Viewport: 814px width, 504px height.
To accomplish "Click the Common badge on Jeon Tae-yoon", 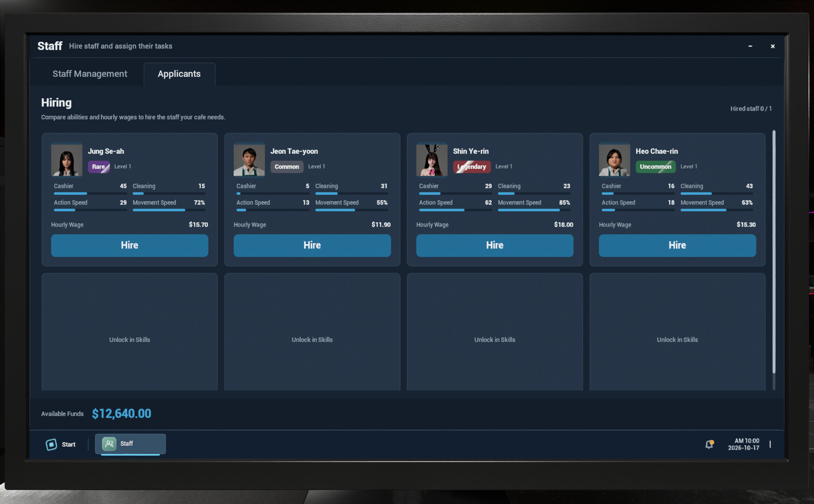I will 287,167.
